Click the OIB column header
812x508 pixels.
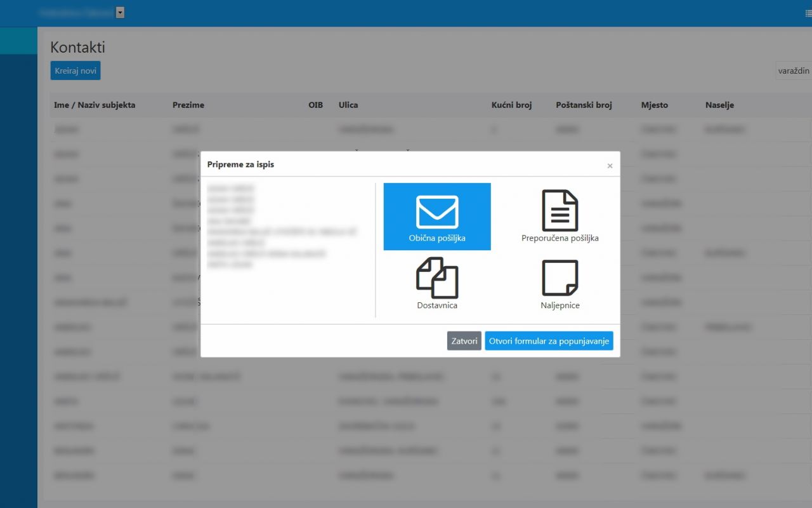[315, 105]
